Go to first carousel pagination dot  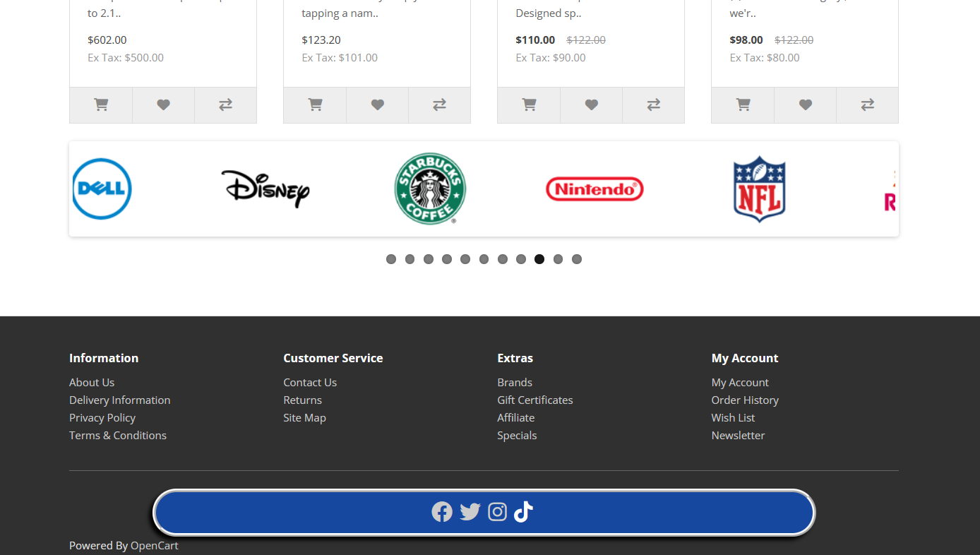coord(391,259)
